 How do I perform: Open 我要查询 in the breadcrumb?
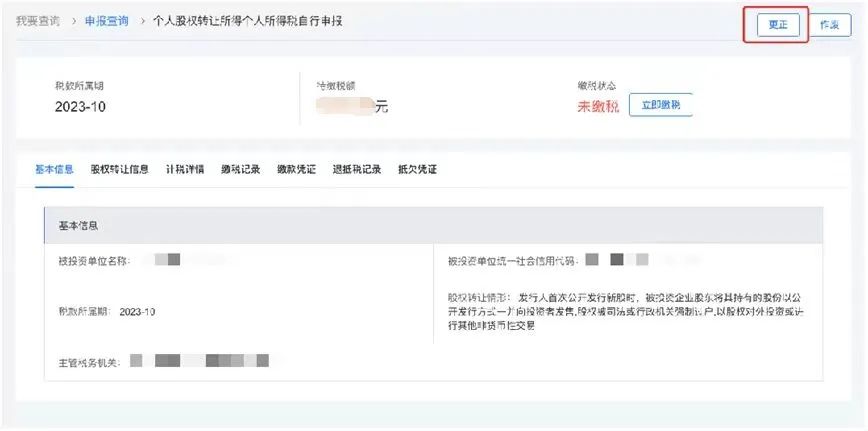click(x=38, y=22)
